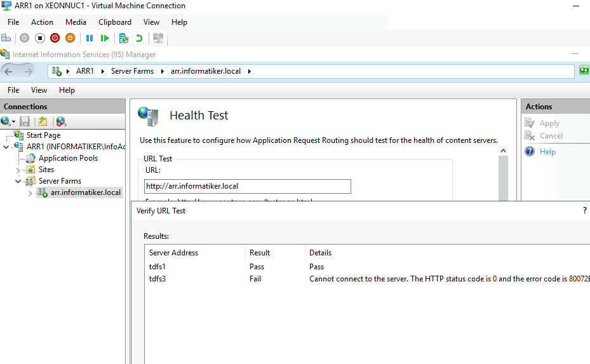Viewport: 590px width, 364px height.
Task: Open breadcrumb arrow after Server Farms
Action: click(162, 71)
